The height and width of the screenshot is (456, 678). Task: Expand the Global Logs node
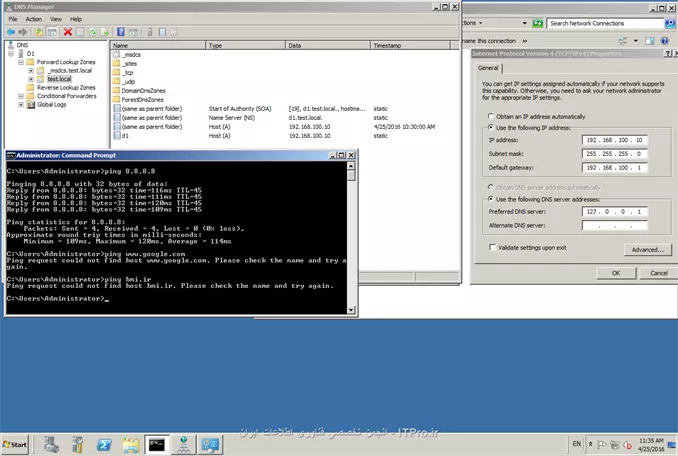pos(21,105)
